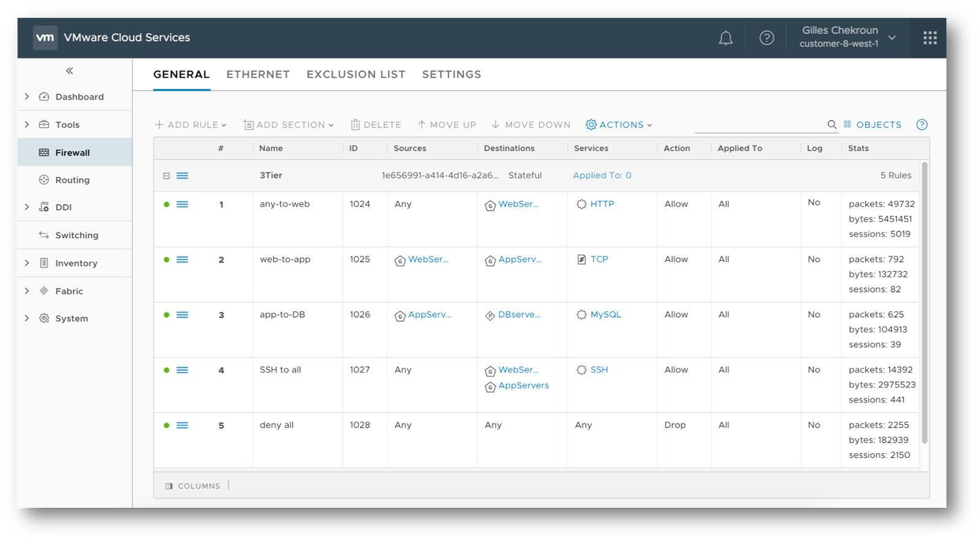Collapse the 3Tier section
Viewport: 980px width, 541px height.
coord(167,176)
